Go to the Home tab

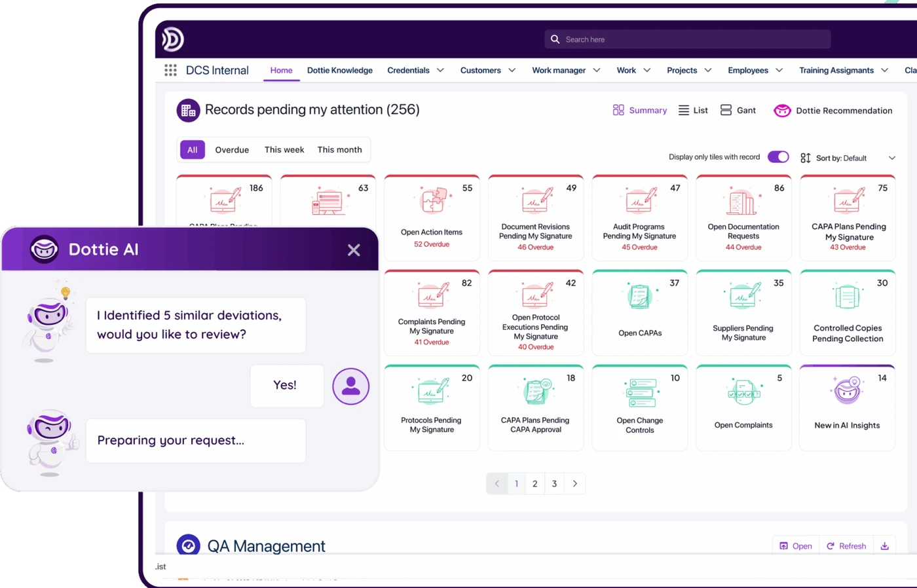[282, 70]
